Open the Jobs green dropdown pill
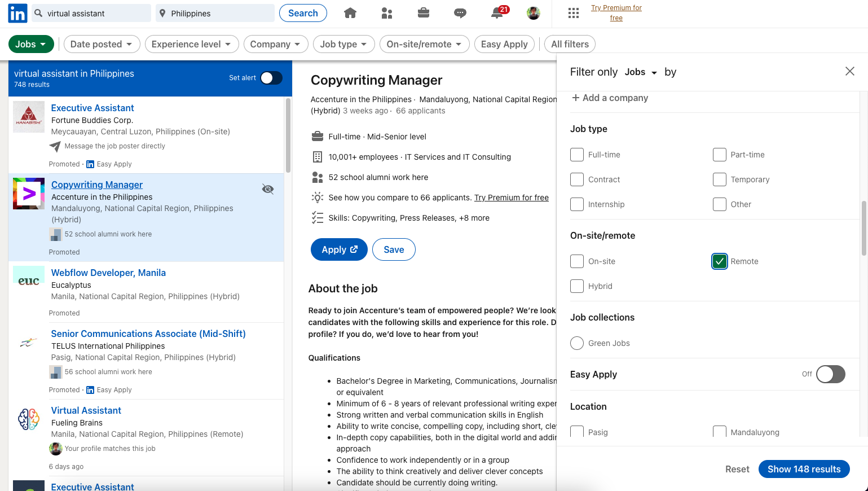This screenshot has height=491, width=868. tap(31, 44)
